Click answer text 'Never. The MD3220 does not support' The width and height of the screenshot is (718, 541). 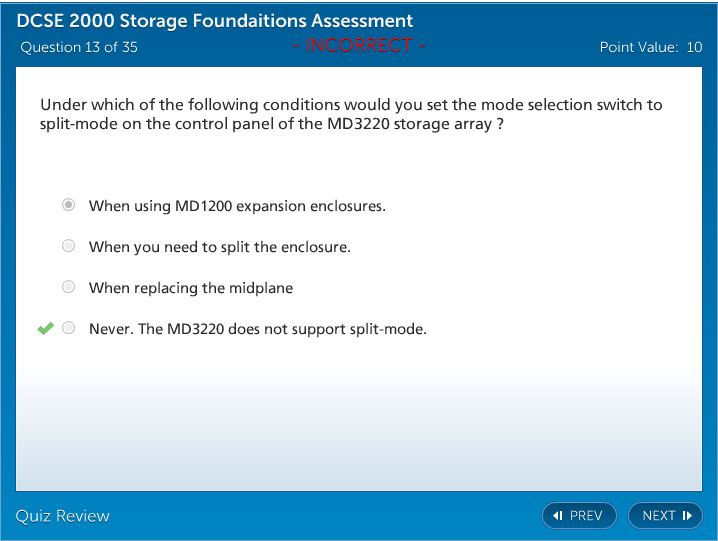click(257, 329)
